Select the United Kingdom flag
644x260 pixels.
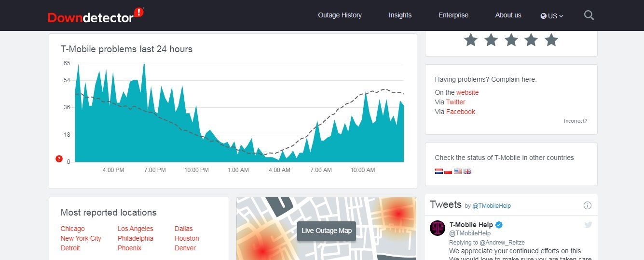pyautogui.click(x=467, y=171)
